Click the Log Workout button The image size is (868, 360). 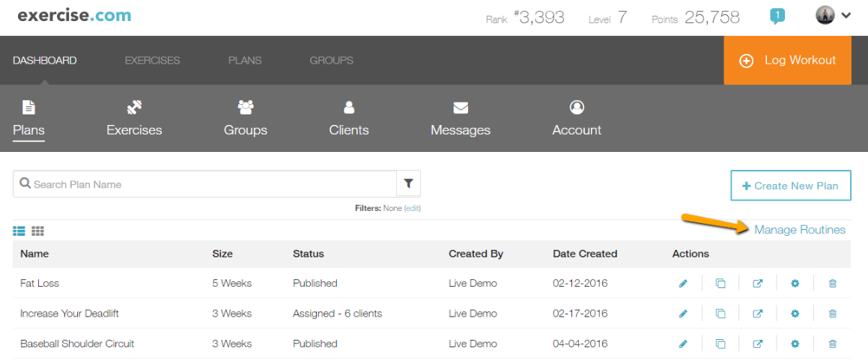point(787,61)
